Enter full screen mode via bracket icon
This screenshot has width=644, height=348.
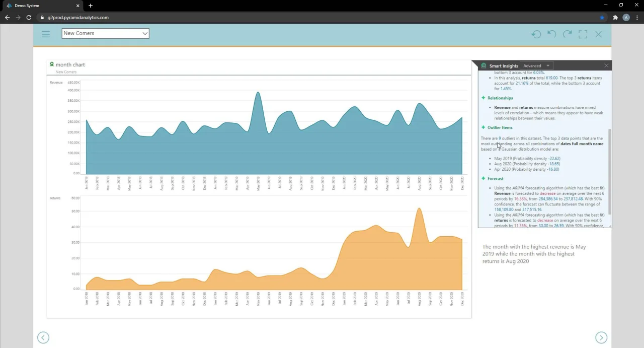coord(583,34)
